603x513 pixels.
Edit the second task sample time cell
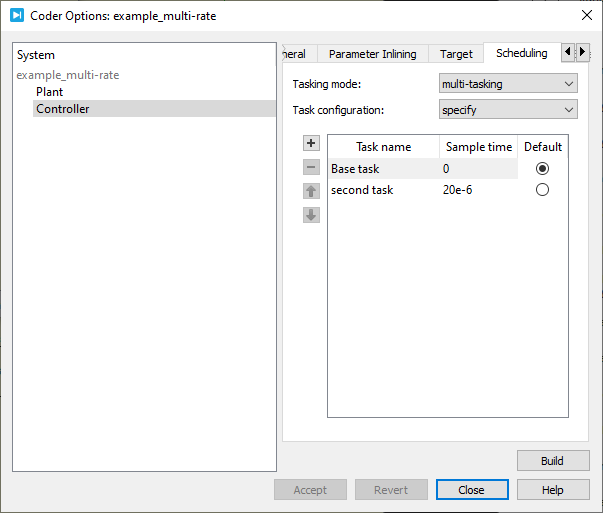[x=478, y=190]
